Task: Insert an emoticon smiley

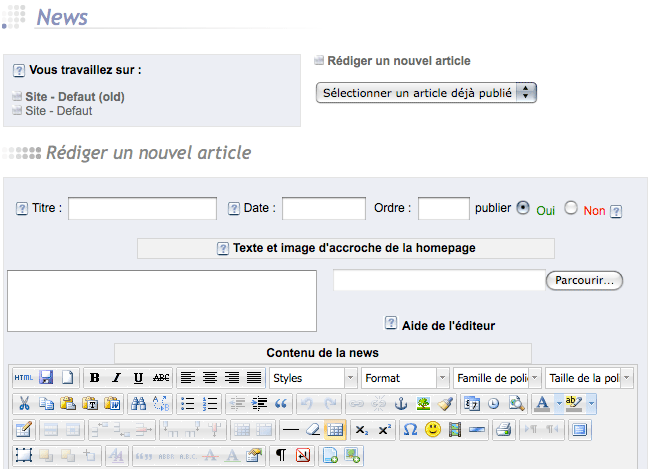Action: [433, 430]
